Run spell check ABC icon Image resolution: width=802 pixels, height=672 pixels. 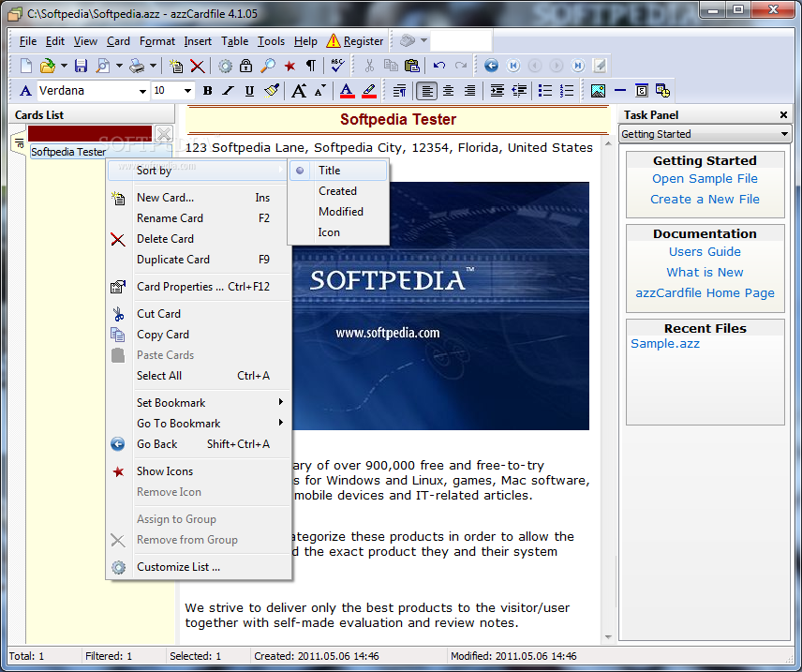pyautogui.click(x=337, y=66)
